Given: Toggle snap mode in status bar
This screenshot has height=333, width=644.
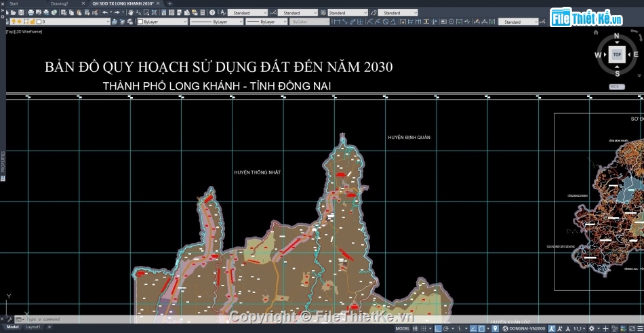Looking at the screenshot, I should [424, 328].
